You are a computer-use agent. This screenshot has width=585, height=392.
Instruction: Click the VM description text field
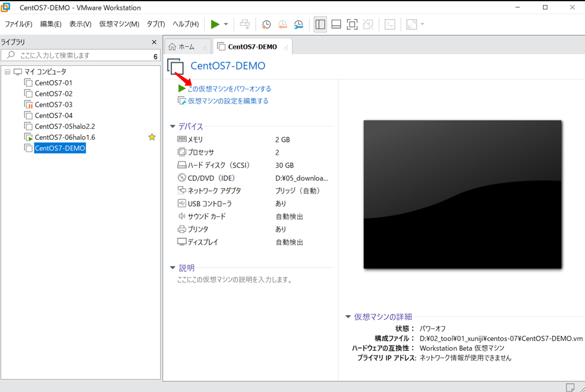pos(235,280)
